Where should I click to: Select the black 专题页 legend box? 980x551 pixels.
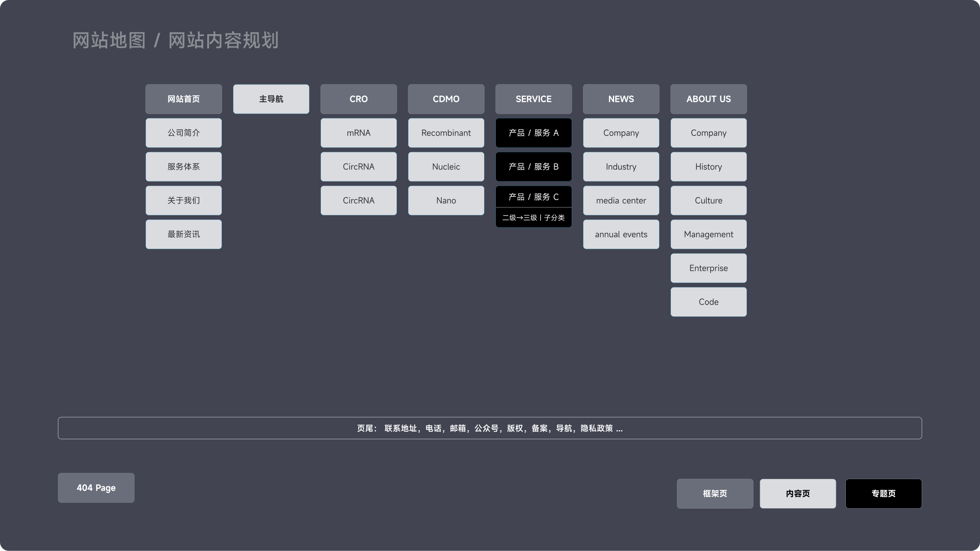883,493
